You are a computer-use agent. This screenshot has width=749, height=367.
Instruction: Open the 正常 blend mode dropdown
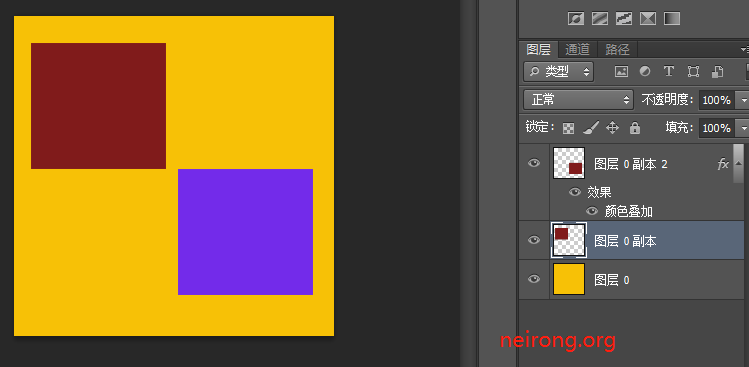click(578, 100)
